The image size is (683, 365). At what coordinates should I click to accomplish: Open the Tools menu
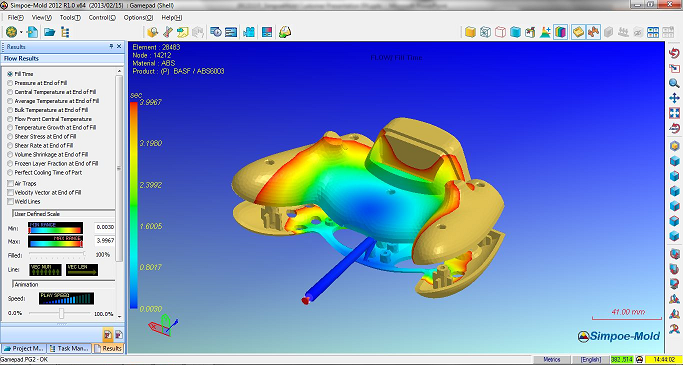point(70,17)
